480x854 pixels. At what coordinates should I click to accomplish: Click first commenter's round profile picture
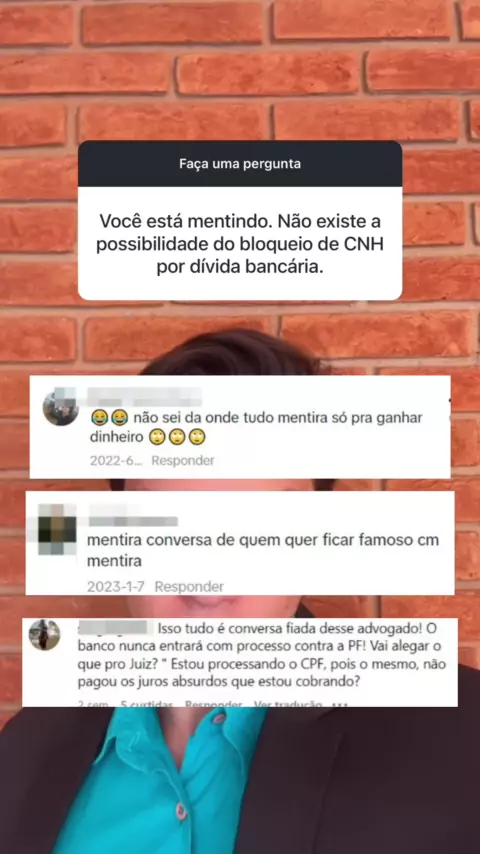[60, 407]
